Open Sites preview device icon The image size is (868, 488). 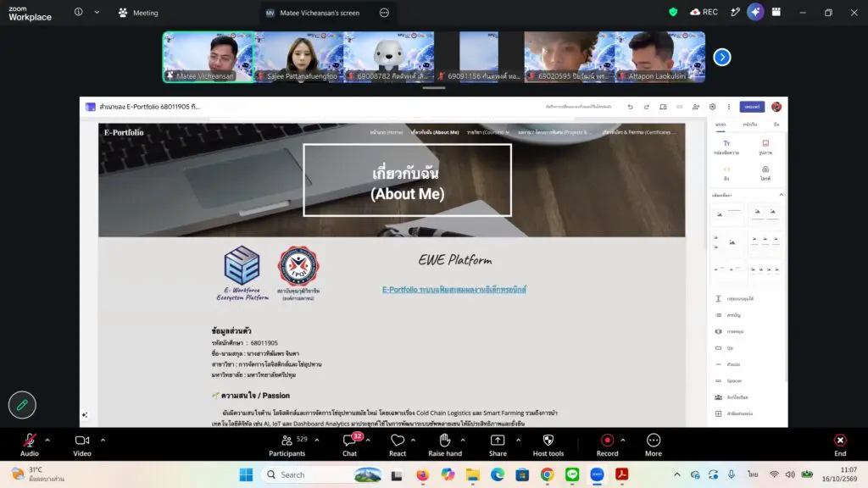click(663, 107)
